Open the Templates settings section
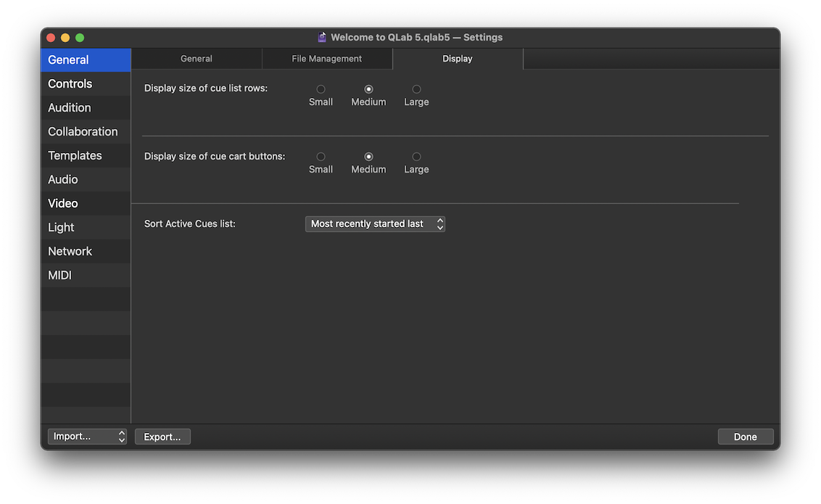The image size is (821, 504). [x=75, y=156]
